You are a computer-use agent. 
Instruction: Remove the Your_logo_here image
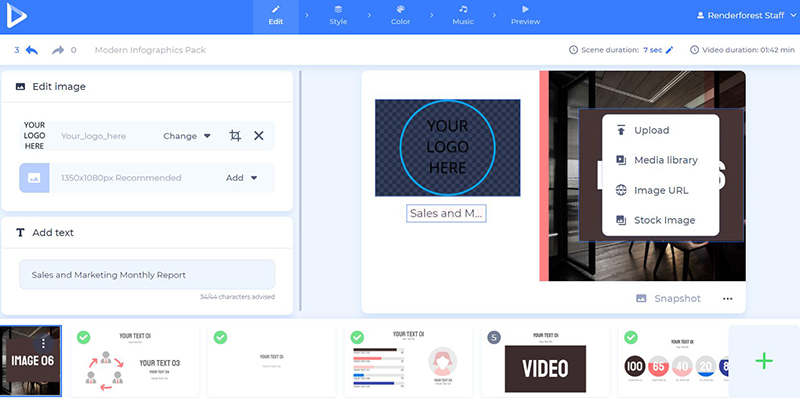[259, 136]
